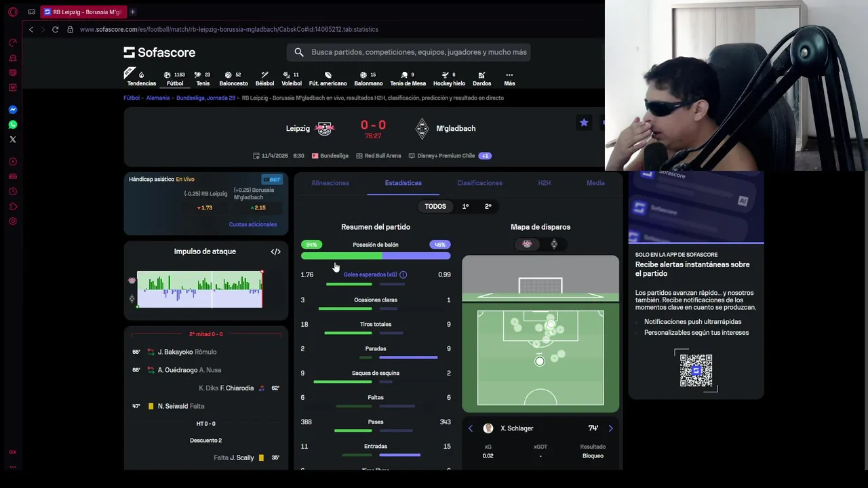Go to next shot in shot map

pyautogui.click(x=610, y=428)
